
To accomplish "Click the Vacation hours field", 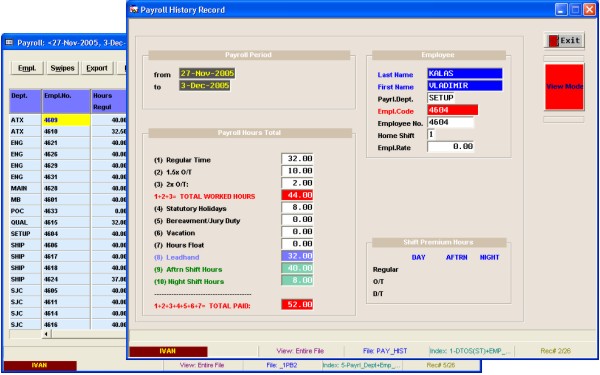I will (x=297, y=232).
